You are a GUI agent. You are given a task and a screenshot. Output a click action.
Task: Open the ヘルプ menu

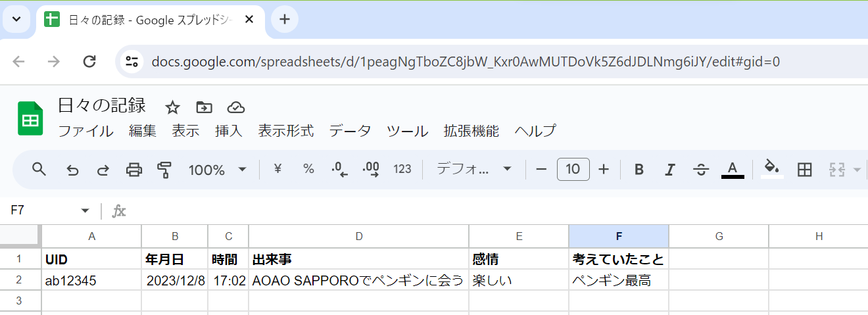535,131
